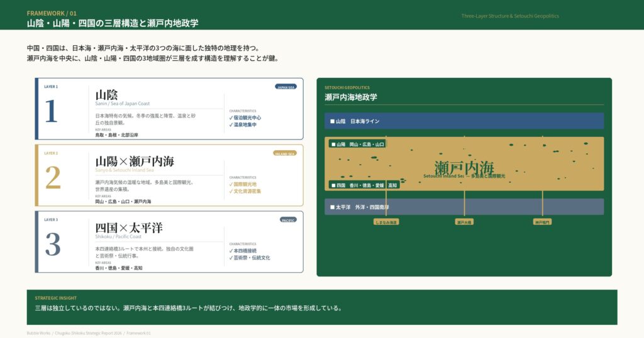Click the large numeral 2 on the 山陽 card
The width and height of the screenshot is (644, 338).
pyautogui.click(x=53, y=178)
